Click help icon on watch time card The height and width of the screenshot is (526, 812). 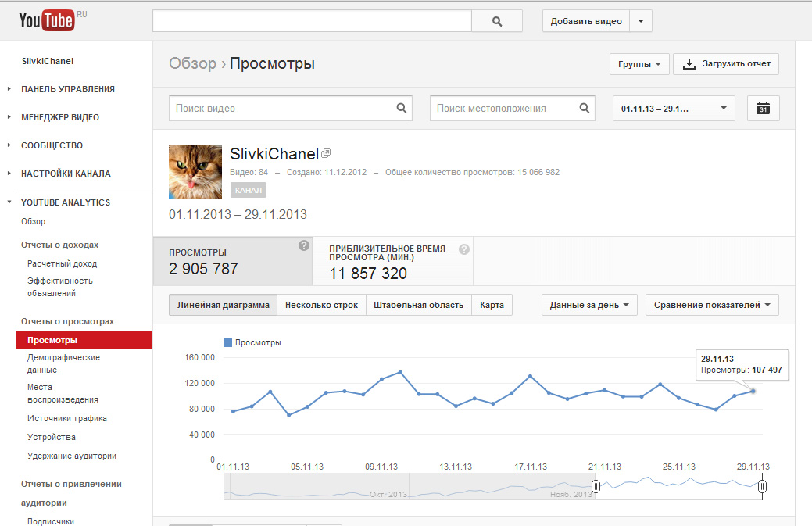point(464,249)
